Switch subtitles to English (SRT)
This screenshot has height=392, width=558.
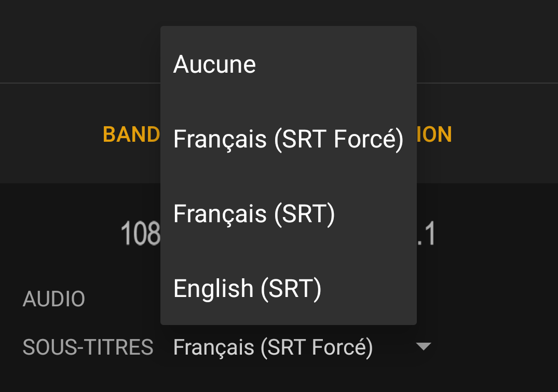[x=247, y=289]
